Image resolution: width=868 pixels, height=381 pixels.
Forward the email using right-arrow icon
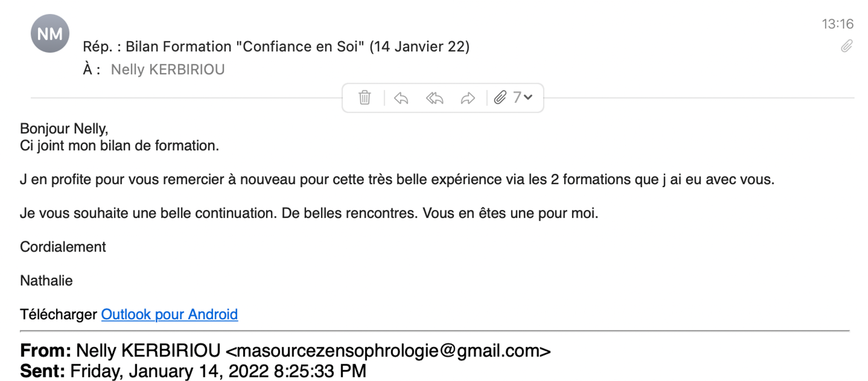pyautogui.click(x=468, y=98)
